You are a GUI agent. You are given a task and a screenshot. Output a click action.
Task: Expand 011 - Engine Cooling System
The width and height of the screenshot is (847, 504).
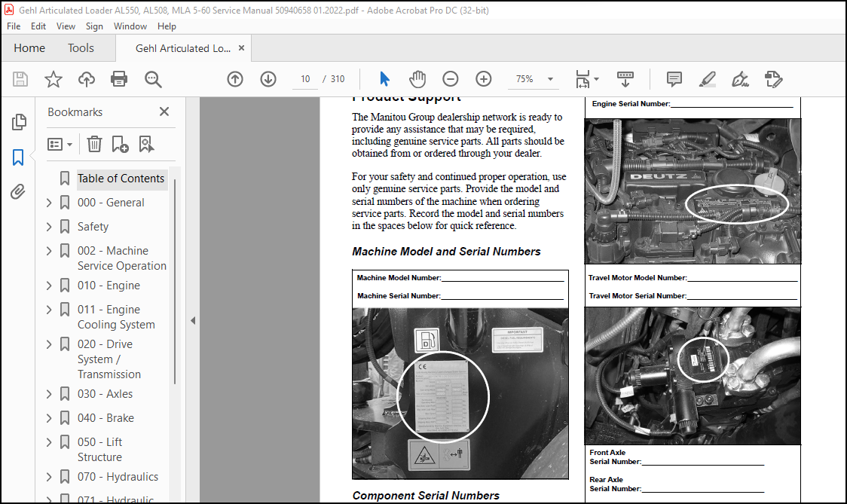pyautogui.click(x=49, y=310)
